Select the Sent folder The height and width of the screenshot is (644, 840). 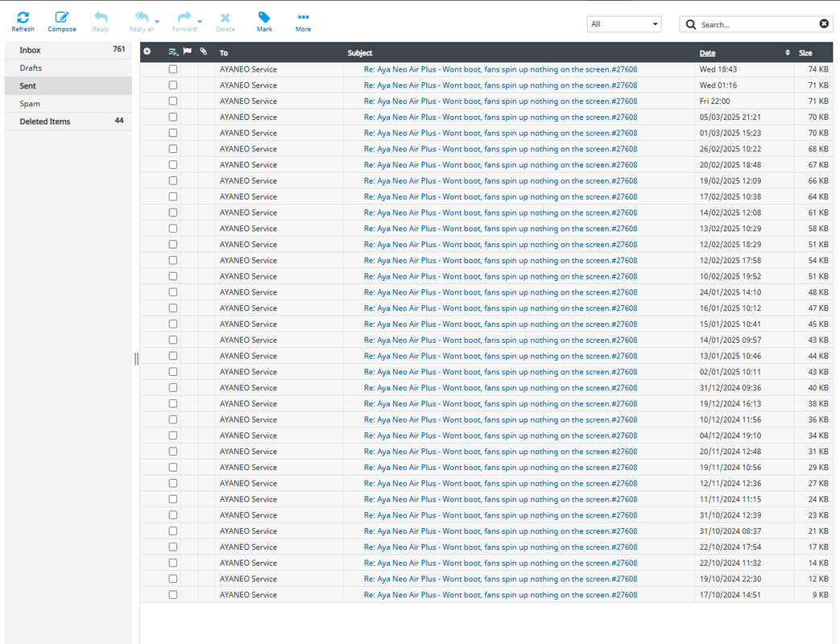[68, 85]
